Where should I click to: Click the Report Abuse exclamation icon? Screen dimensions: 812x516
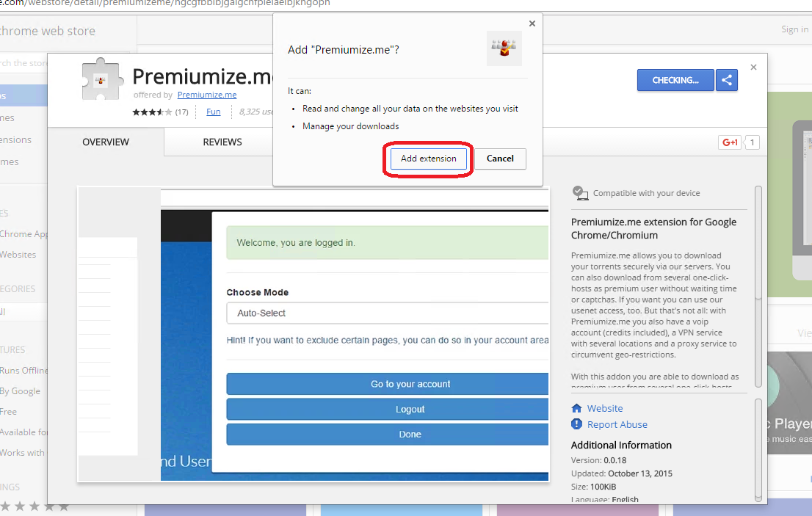point(576,424)
